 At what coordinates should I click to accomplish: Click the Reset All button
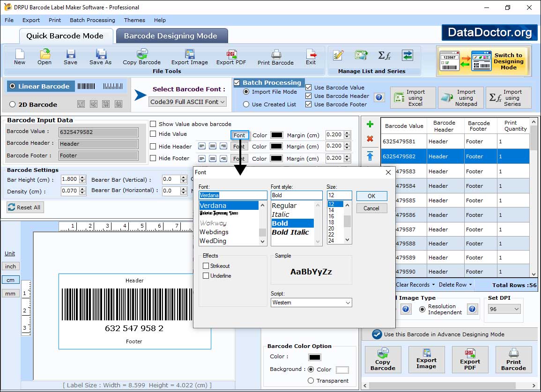pyautogui.click(x=25, y=207)
